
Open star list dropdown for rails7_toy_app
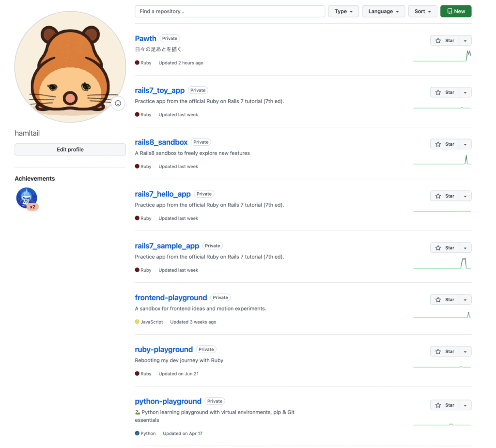[x=465, y=93]
